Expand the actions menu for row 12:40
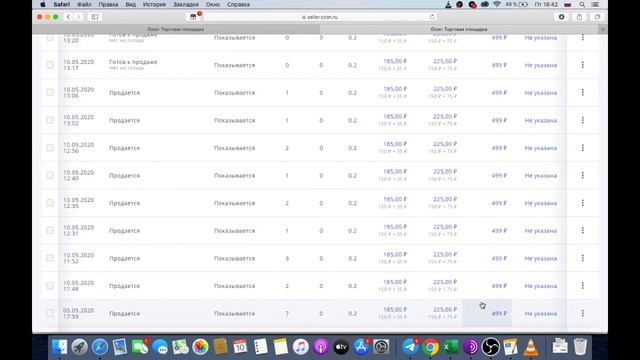The height and width of the screenshot is (360, 640). (582, 176)
